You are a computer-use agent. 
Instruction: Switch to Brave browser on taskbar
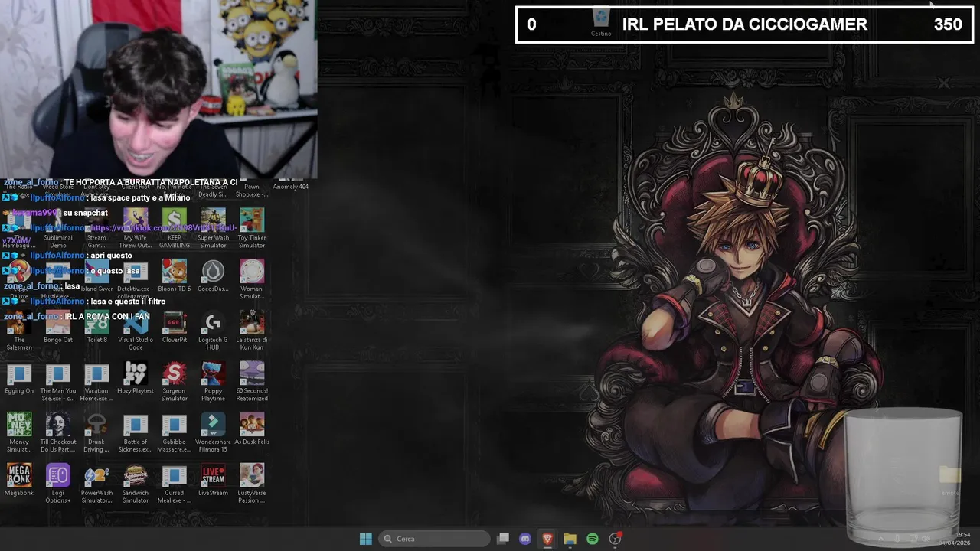pyautogui.click(x=547, y=539)
